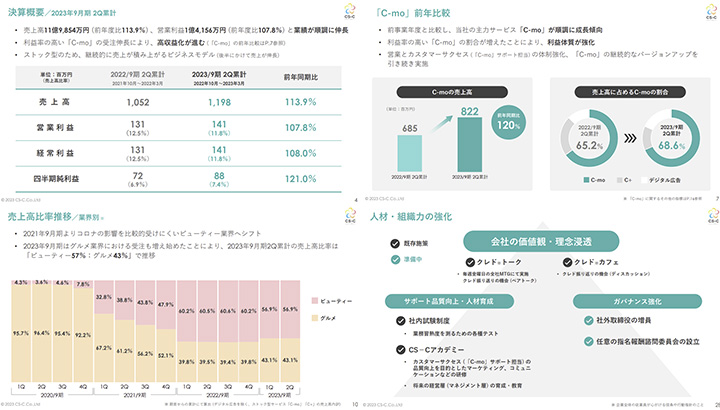
Task: Click the CS-C logo on the 売上高比率推移 slide
Action: click(x=350, y=215)
